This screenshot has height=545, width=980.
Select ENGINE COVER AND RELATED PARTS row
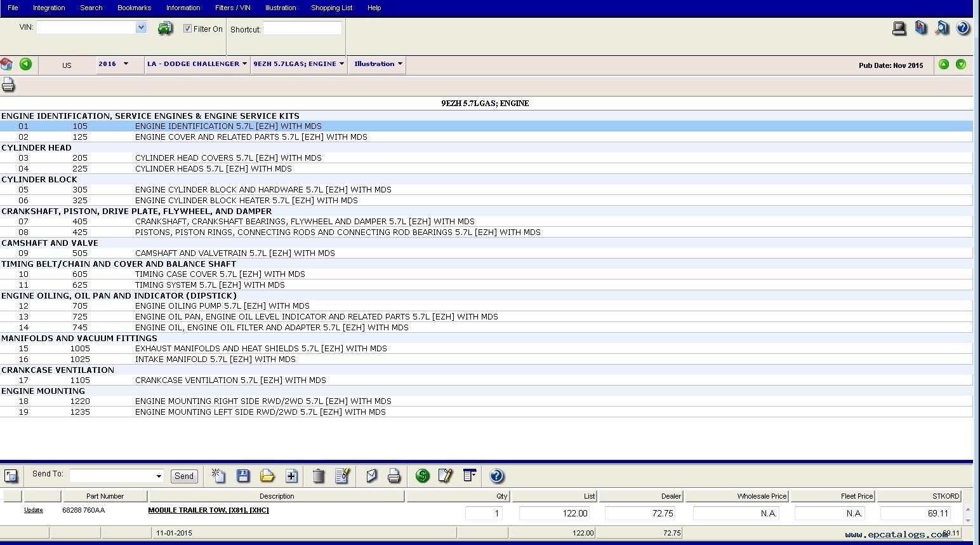486,137
